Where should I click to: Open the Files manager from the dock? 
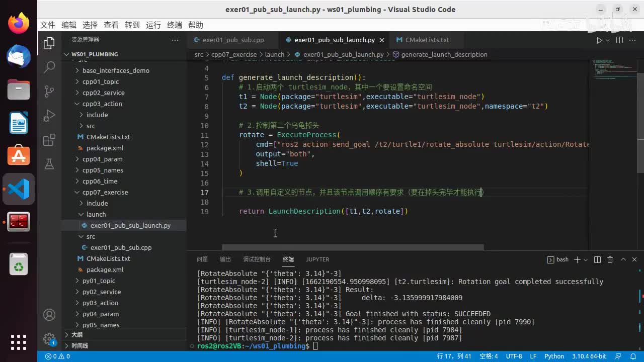19,89
